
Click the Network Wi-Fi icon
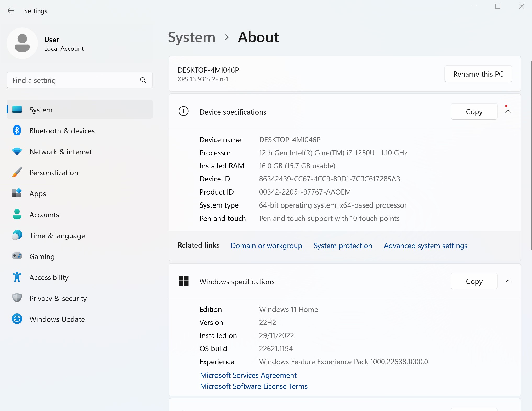point(17,151)
